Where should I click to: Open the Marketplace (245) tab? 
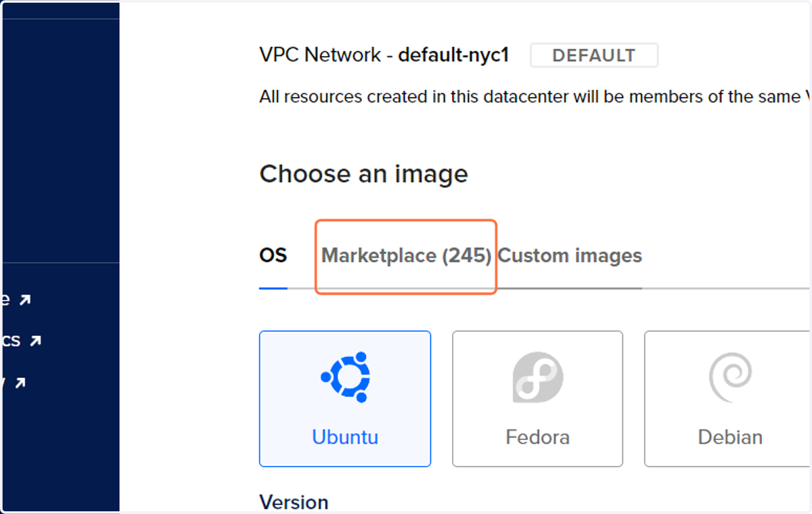pyautogui.click(x=406, y=256)
